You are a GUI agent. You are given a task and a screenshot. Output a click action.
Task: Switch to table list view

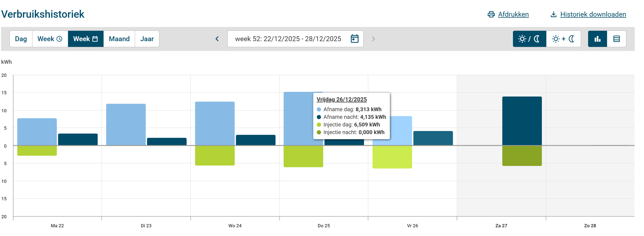[x=616, y=39]
